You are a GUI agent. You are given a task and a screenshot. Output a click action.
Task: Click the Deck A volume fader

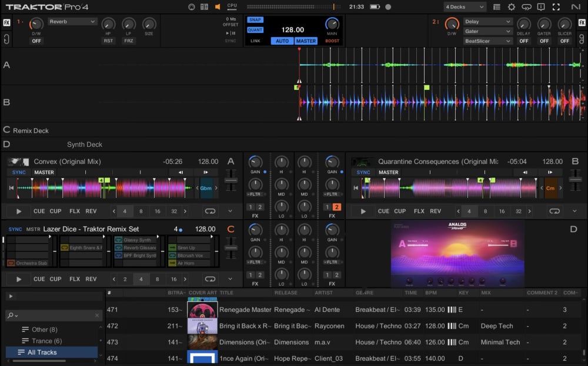[x=232, y=181]
